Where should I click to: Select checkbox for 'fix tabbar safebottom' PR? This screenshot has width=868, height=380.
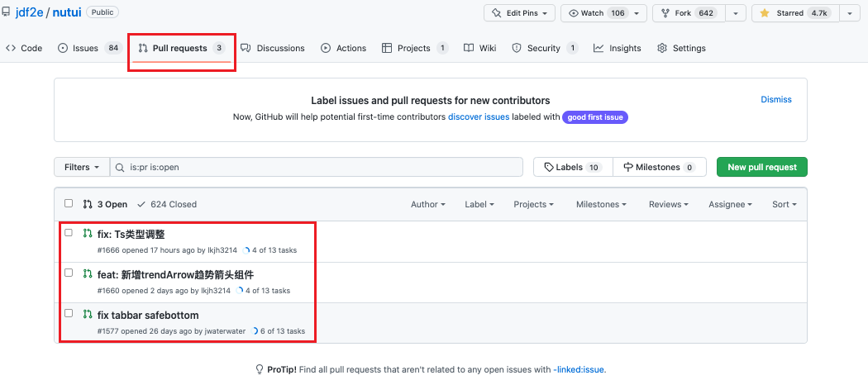pos(69,314)
